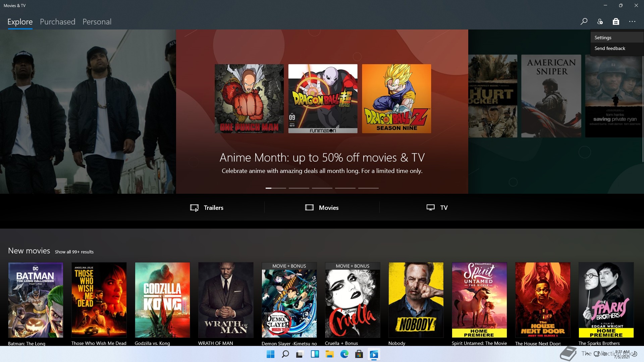The height and width of the screenshot is (362, 644).
Task: Choose Send feedback menu entry
Action: tap(617, 48)
